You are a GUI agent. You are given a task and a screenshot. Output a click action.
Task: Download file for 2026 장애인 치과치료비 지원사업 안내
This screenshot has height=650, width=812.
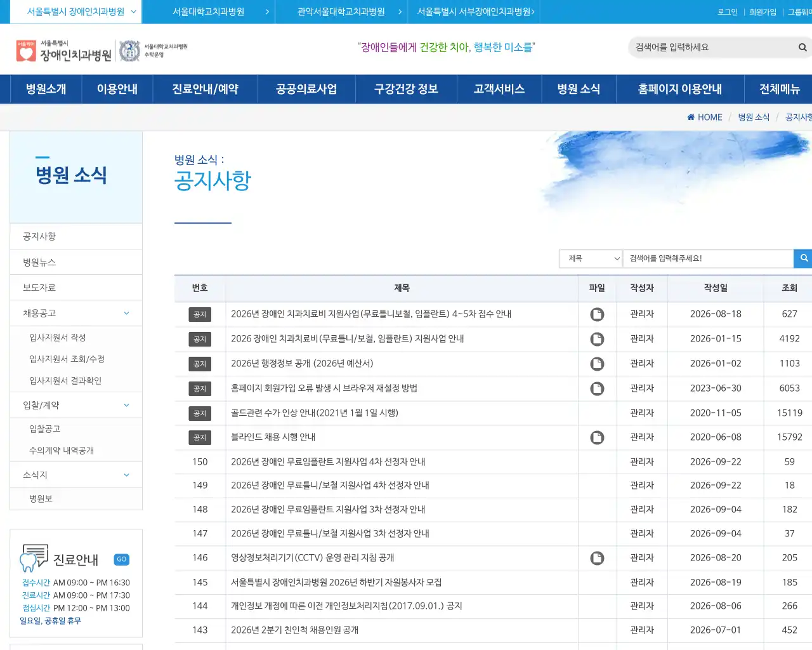[597, 339]
